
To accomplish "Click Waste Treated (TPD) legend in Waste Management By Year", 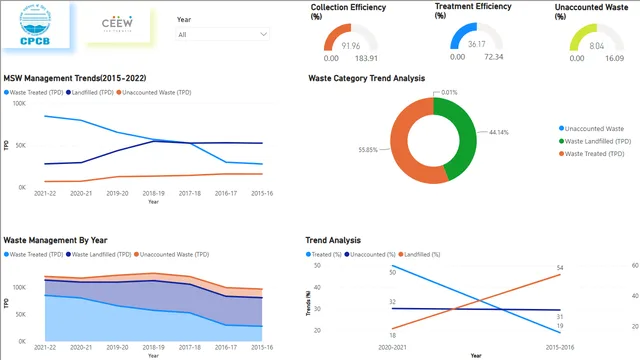I will [33, 254].
